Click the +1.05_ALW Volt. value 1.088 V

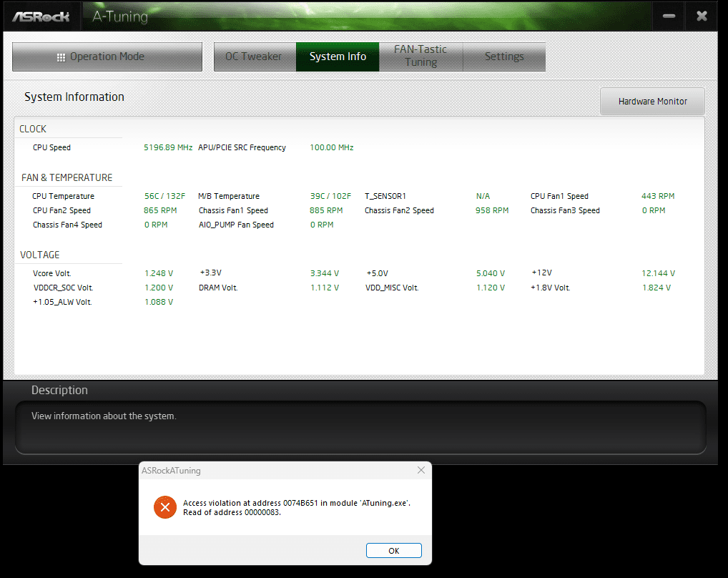click(159, 302)
